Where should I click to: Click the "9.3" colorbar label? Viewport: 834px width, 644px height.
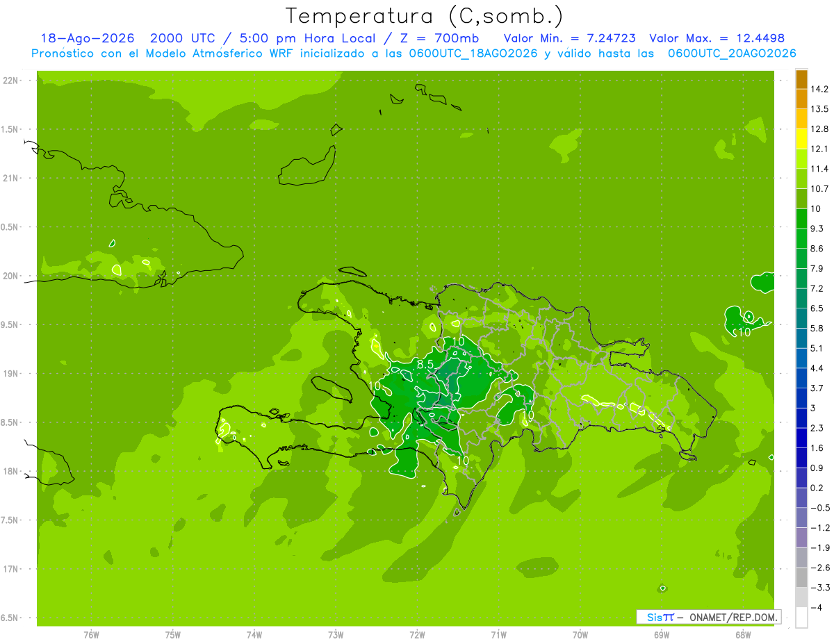click(817, 229)
